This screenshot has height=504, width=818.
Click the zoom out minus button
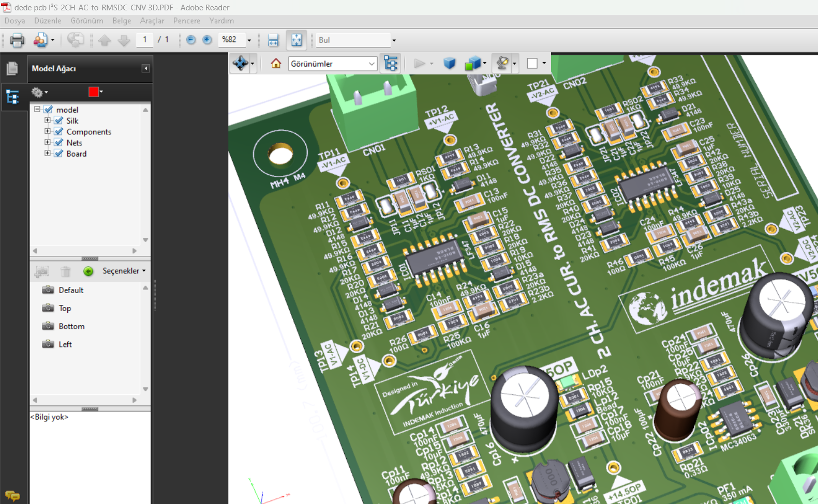pyautogui.click(x=191, y=40)
